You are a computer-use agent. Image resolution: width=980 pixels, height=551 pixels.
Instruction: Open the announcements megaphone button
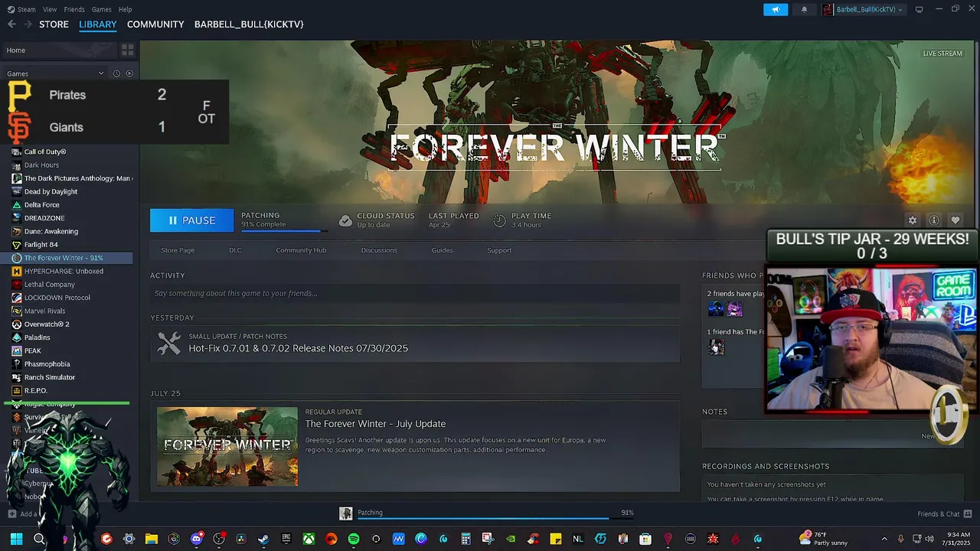point(776,9)
